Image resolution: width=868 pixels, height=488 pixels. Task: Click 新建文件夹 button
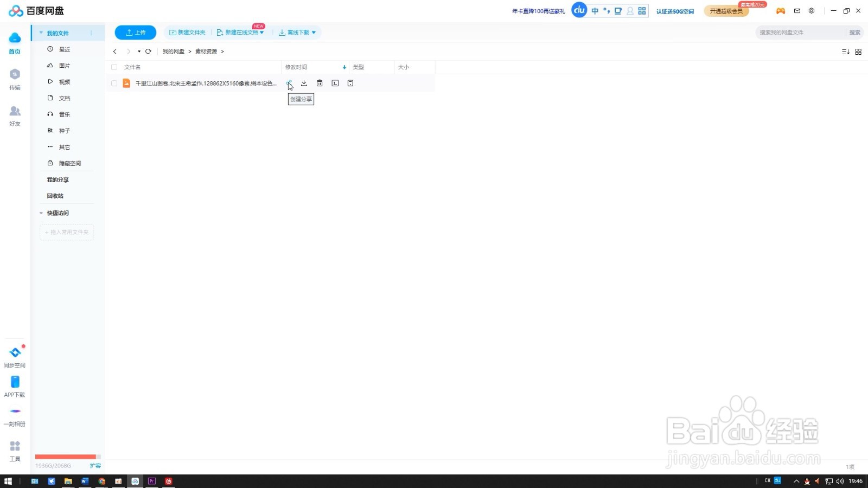[187, 33]
